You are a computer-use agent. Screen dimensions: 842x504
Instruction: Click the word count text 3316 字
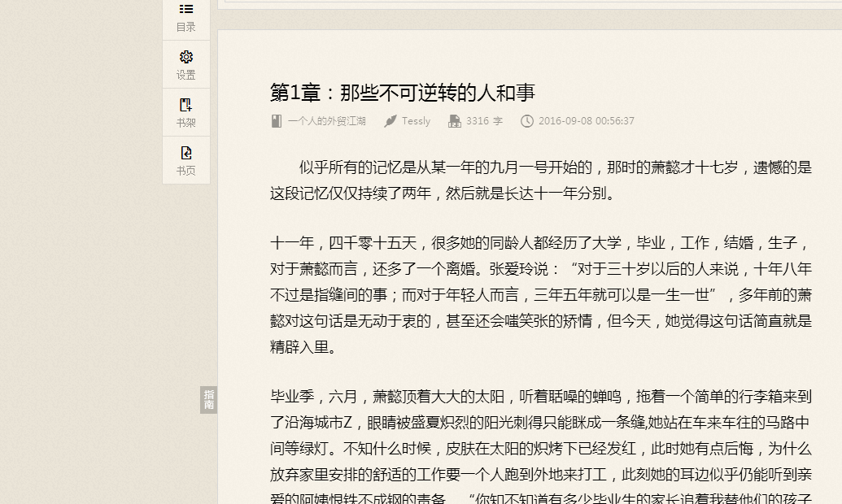click(484, 121)
